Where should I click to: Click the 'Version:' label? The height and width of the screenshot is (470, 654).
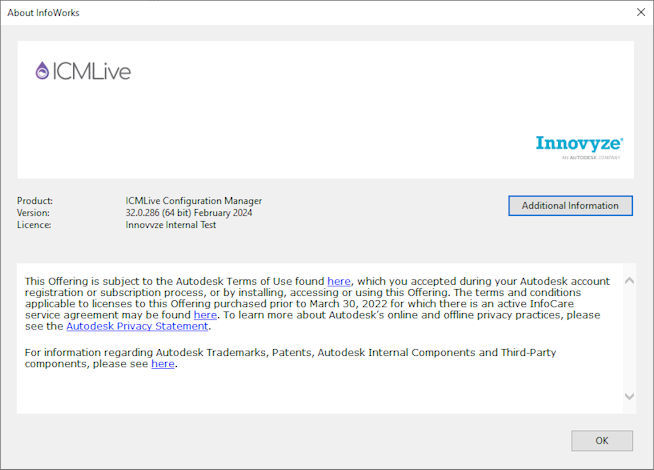(33, 213)
